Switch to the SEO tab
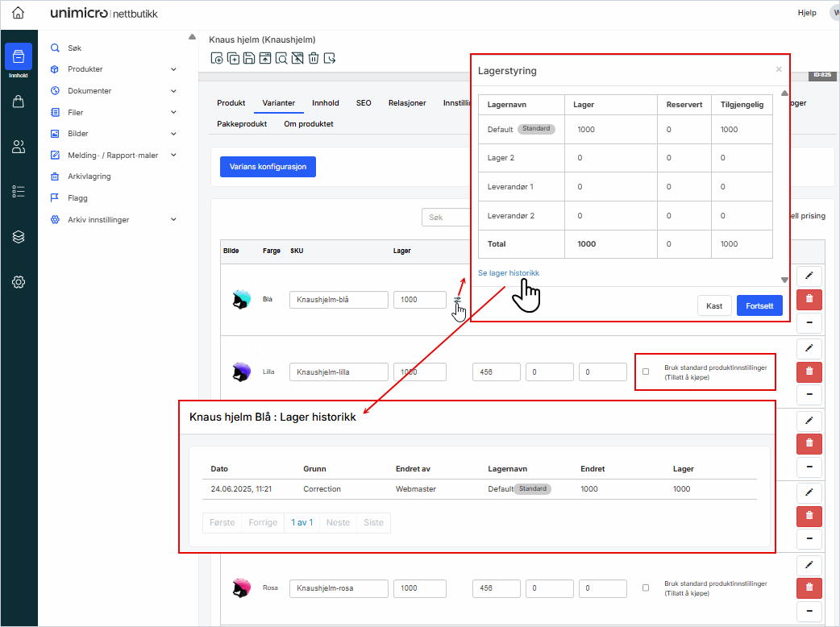The height and width of the screenshot is (627, 840). [364, 103]
